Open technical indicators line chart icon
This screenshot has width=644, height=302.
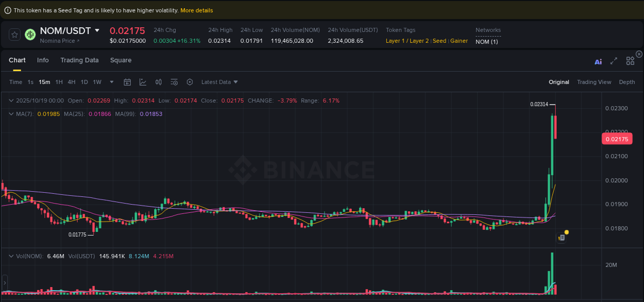pyautogui.click(x=143, y=82)
